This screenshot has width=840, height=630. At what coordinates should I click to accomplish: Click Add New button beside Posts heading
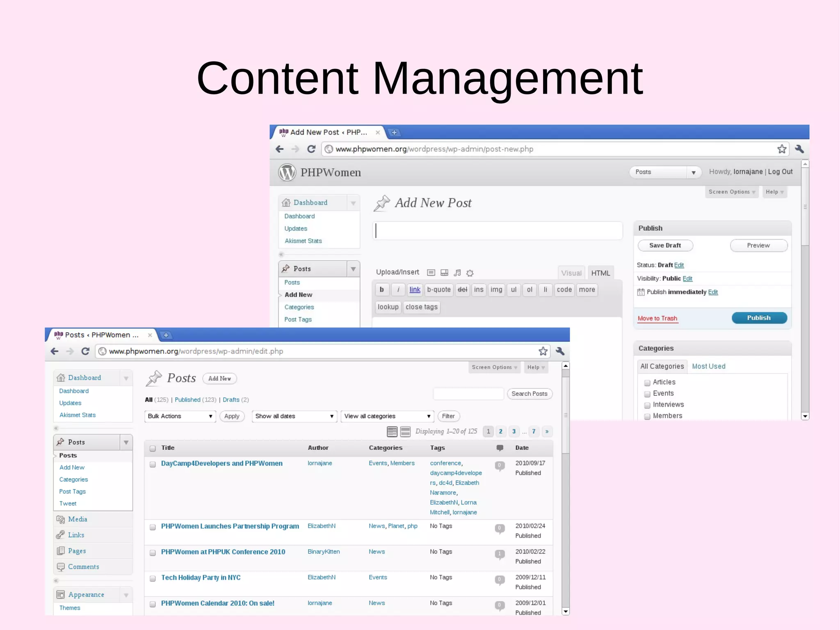219,378
